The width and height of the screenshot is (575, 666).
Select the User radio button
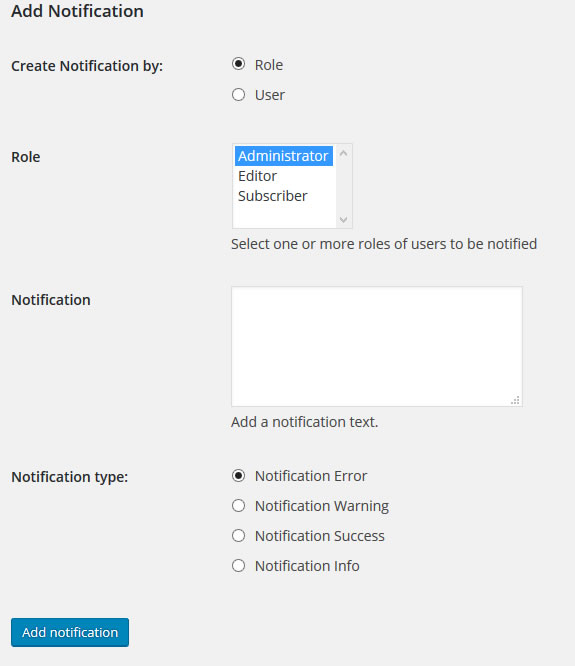(x=238, y=94)
